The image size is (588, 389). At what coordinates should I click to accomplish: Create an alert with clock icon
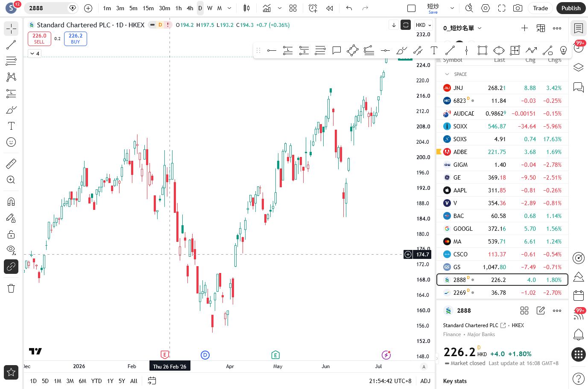click(313, 8)
